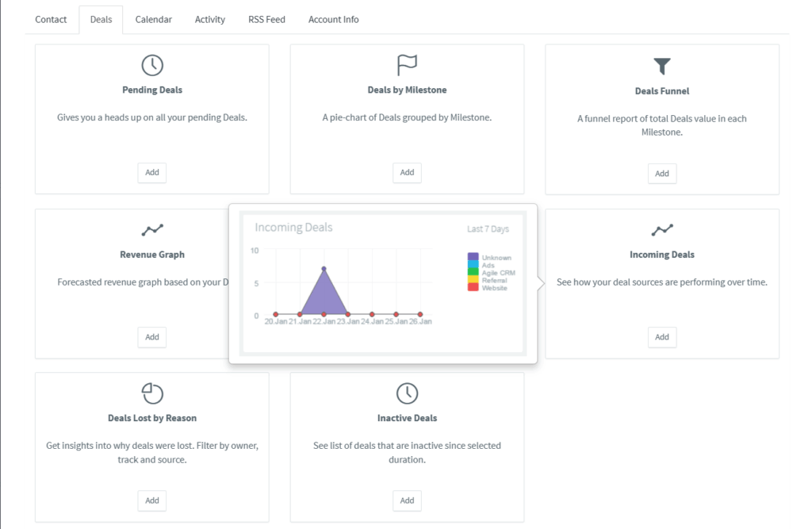
Task: Click the peak data point on 22 Jan
Action: 324,269
